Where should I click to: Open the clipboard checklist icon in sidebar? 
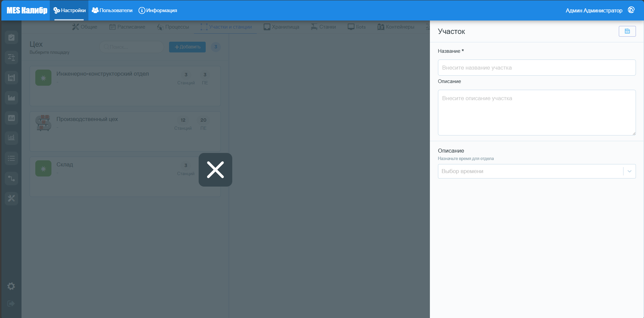tap(11, 37)
